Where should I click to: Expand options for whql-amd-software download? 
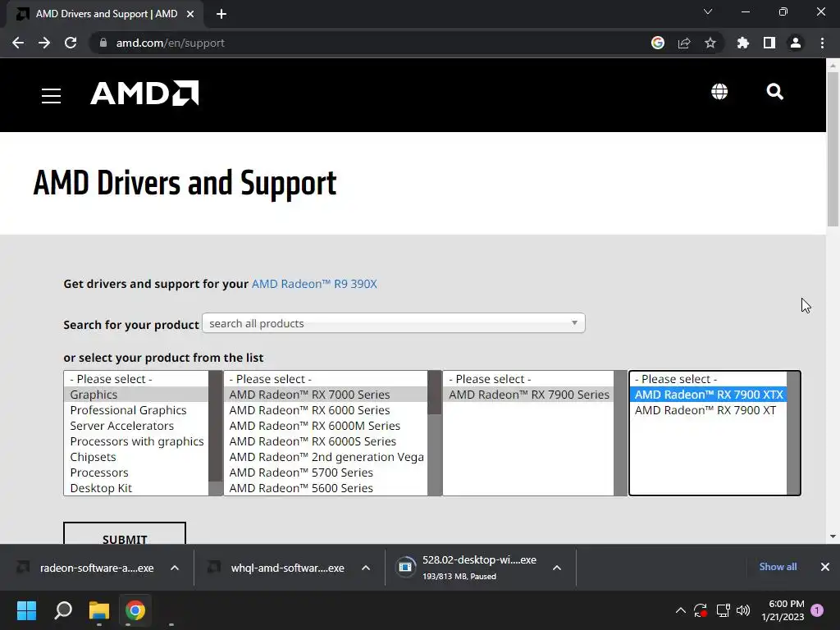click(x=366, y=568)
